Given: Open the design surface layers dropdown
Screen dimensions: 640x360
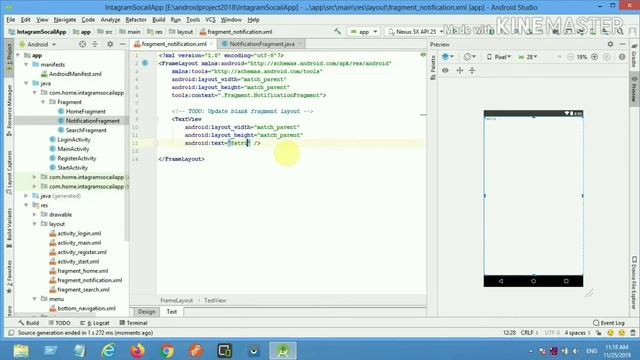Looking at the screenshot, I should pyautogui.click(x=448, y=57).
